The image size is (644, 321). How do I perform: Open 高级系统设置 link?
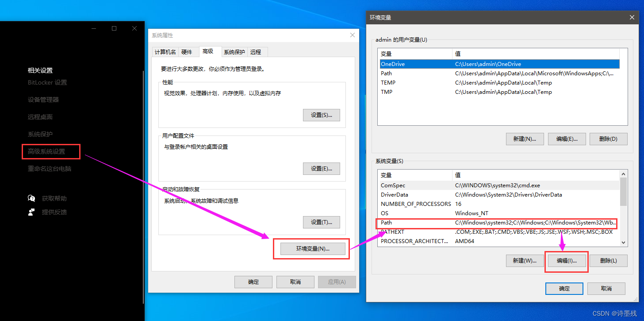[x=46, y=151]
